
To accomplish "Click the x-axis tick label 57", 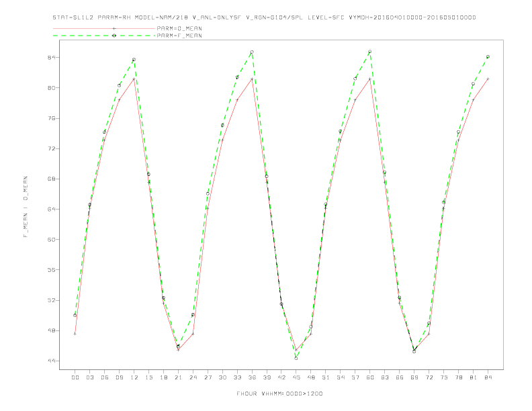I will [x=355, y=377].
